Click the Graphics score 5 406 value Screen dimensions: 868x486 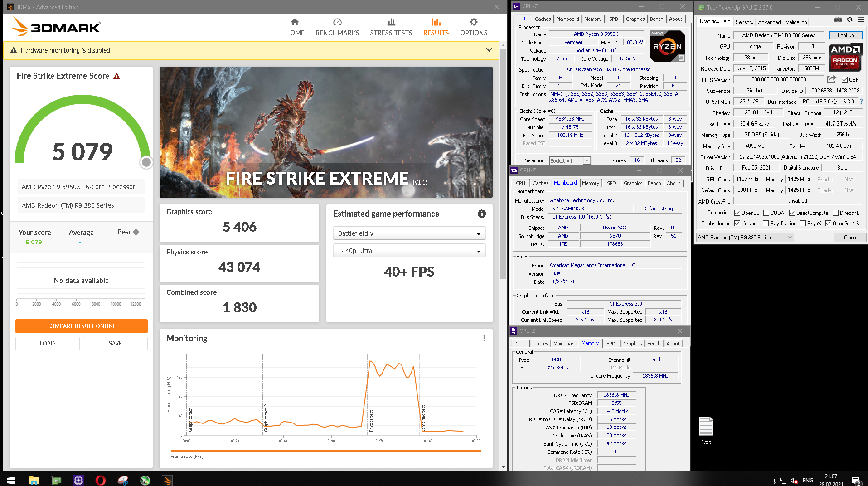coord(239,227)
